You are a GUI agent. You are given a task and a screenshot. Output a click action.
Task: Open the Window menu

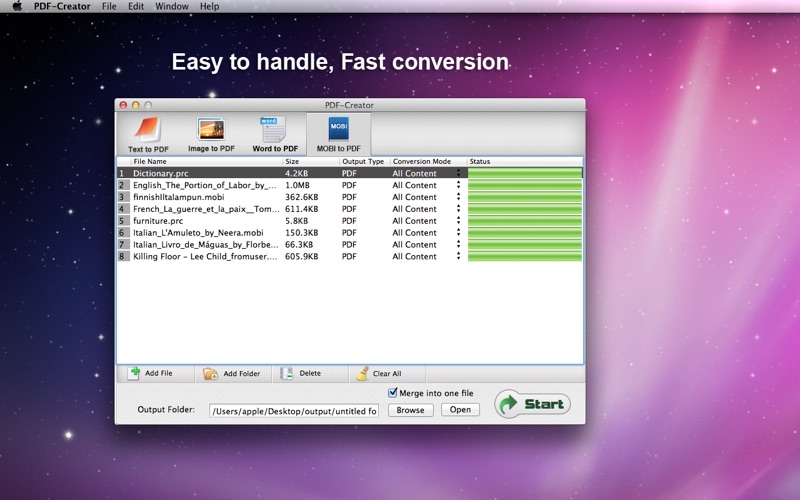[x=171, y=6]
